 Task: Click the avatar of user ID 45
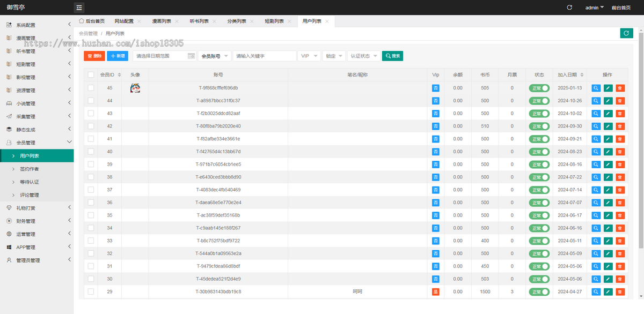pyautogui.click(x=135, y=88)
